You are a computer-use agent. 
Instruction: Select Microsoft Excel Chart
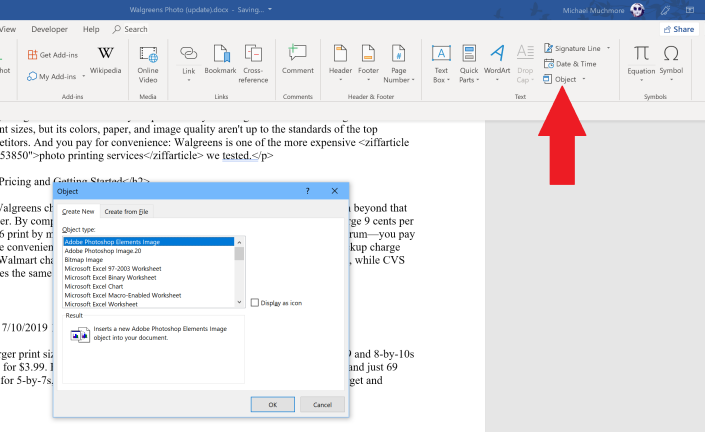tap(148, 286)
